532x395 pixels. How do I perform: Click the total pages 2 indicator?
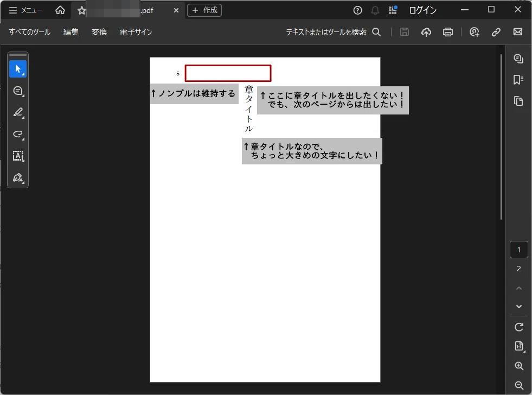(x=519, y=269)
